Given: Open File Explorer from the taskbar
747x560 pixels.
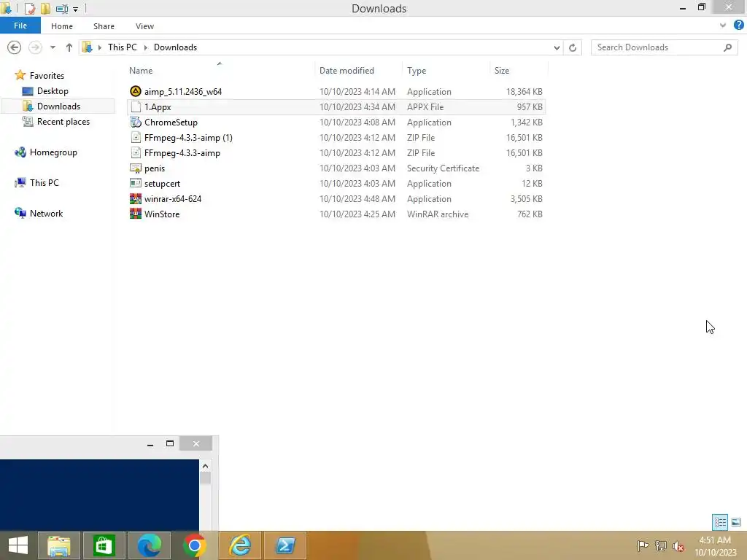Looking at the screenshot, I should point(59,545).
